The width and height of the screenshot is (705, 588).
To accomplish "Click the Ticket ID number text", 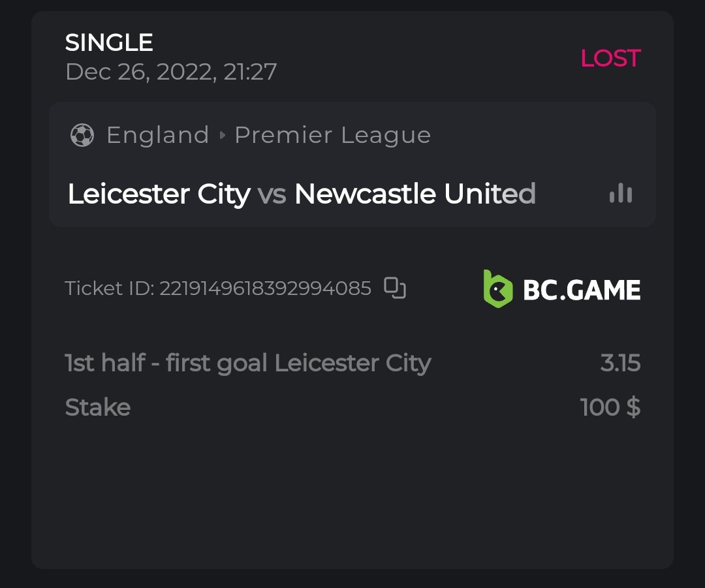I will pyautogui.click(x=265, y=288).
